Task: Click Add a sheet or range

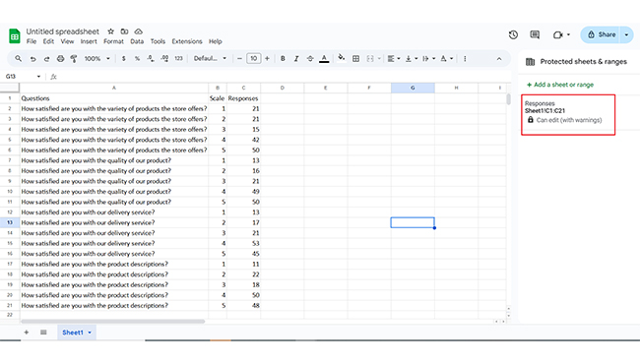Action: 560,85
